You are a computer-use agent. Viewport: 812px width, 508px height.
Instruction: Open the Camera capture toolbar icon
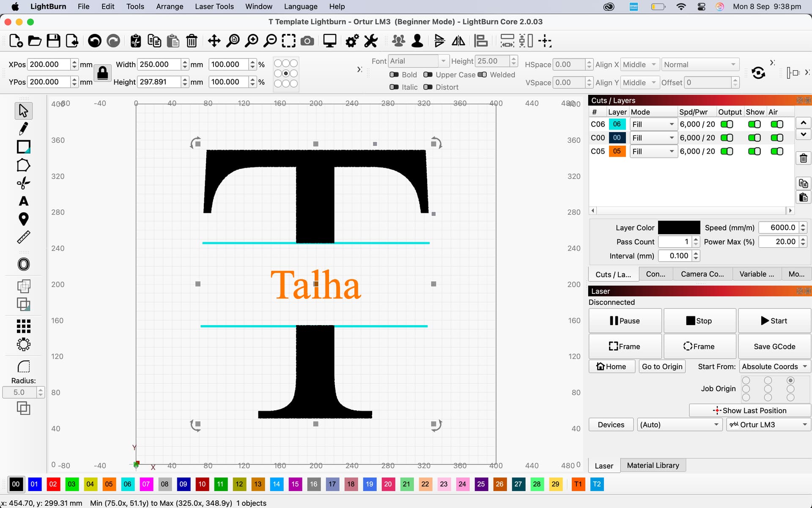pyautogui.click(x=307, y=41)
